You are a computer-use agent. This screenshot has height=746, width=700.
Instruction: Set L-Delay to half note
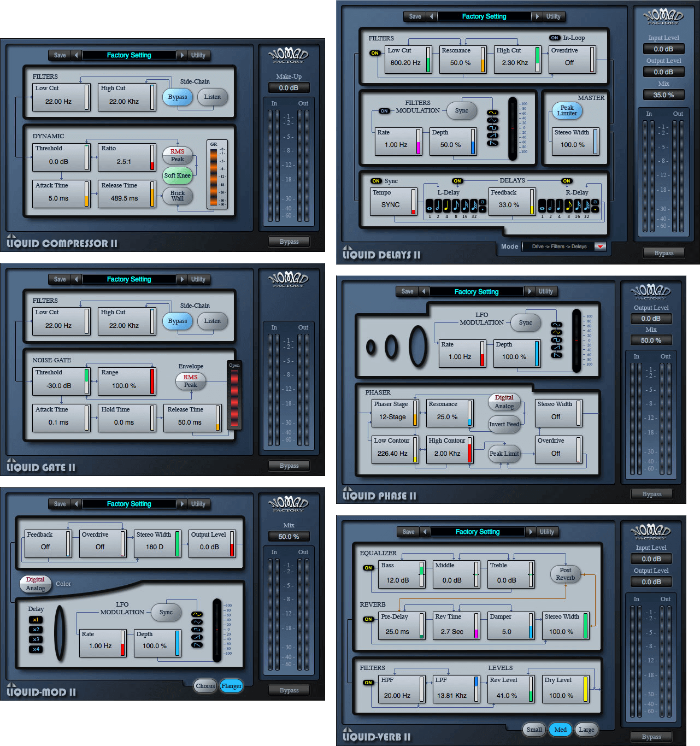click(438, 205)
